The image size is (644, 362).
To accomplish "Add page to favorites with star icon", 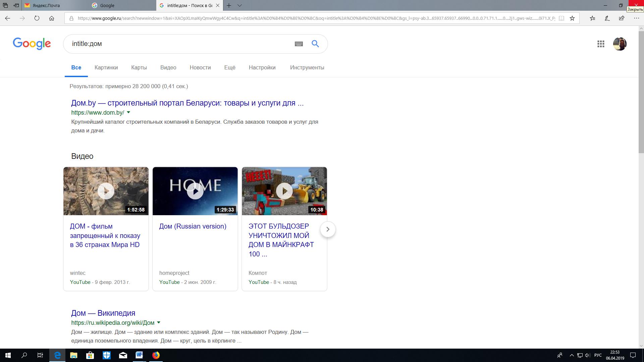I will (572, 18).
